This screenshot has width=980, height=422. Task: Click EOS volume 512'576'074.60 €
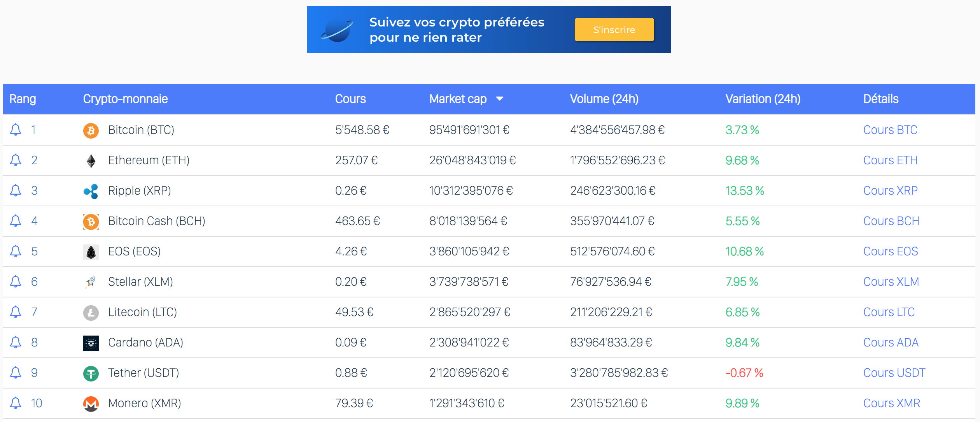612,251
